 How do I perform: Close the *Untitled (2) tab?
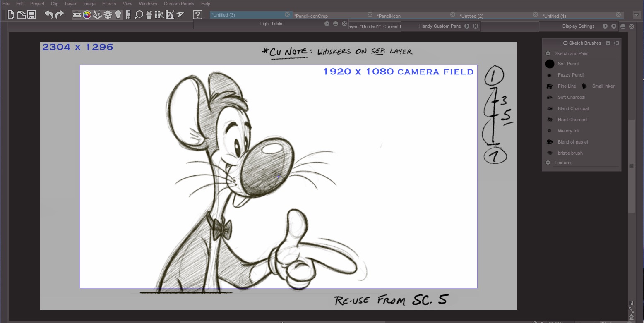(x=536, y=14)
